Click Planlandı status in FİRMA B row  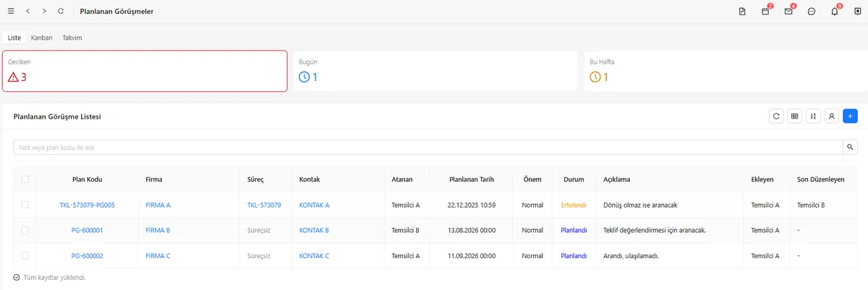click(x=574, y=231)
